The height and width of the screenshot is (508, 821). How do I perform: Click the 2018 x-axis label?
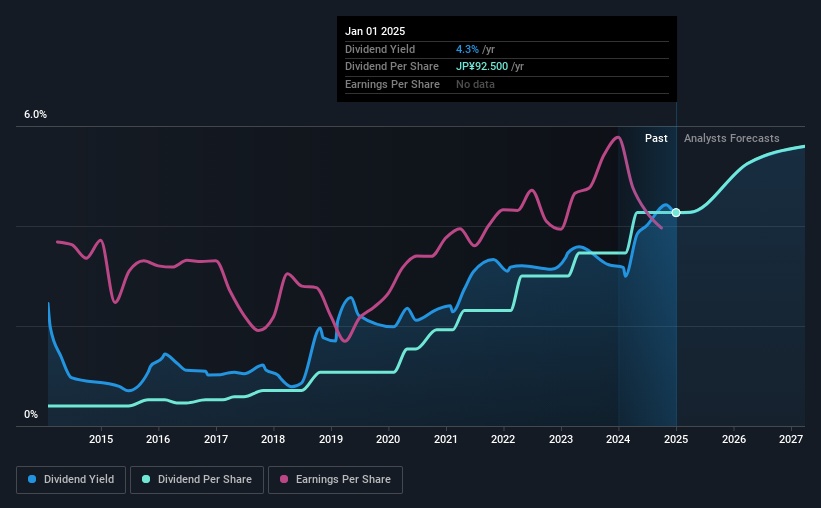[273, 439]
